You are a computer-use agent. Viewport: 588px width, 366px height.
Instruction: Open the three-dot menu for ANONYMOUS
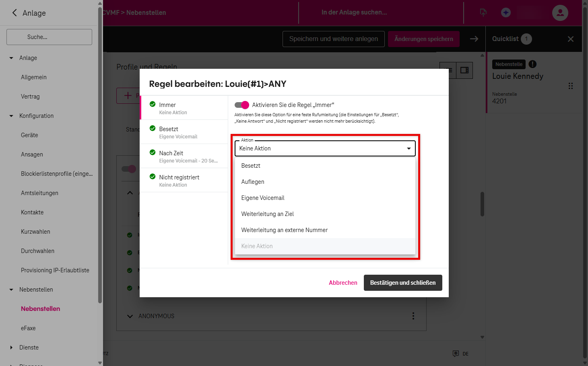[x=413, y=316]
